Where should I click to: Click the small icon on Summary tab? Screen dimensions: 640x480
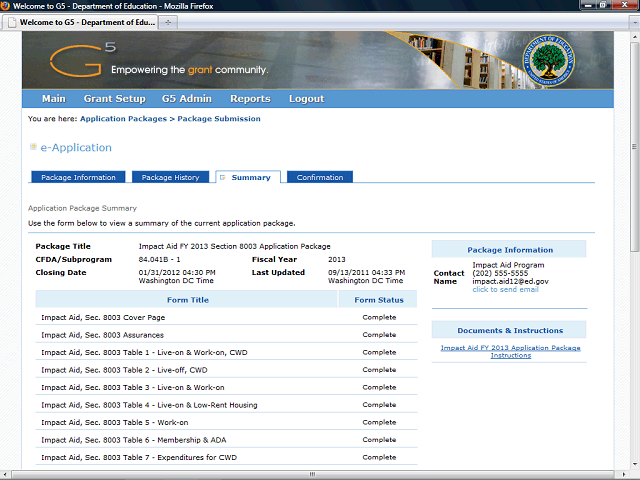pos(222,177)
